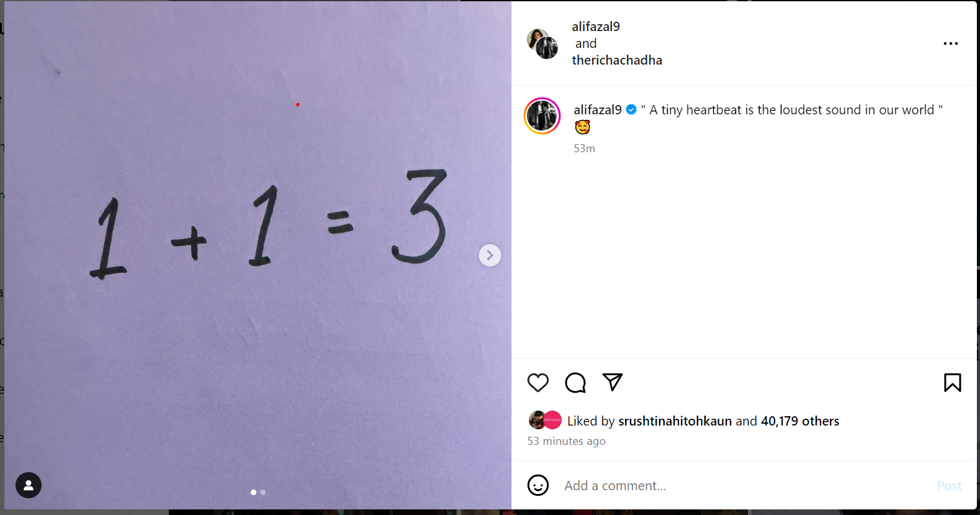
Task: Show tagged people via the person icon
Action: coord(29,485)
